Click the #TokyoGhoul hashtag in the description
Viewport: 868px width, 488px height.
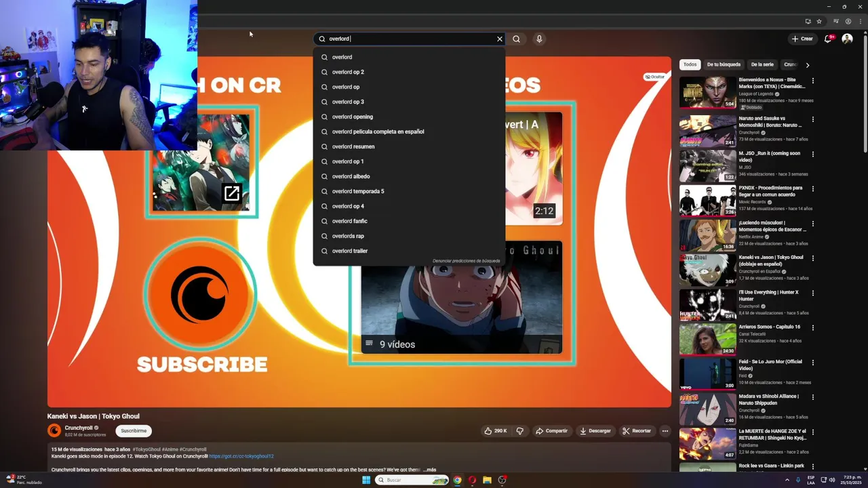click(x=146, y=449)
